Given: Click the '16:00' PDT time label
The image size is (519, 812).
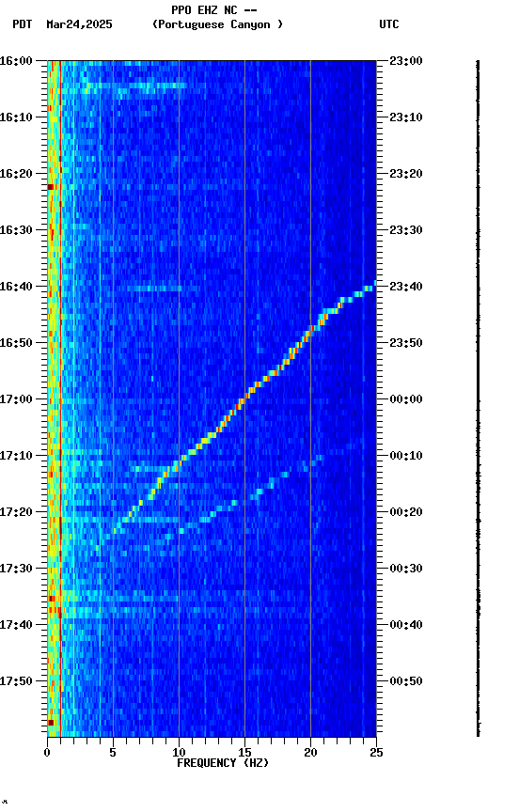Looking at the screenshot, I should (x=16, y=60).
